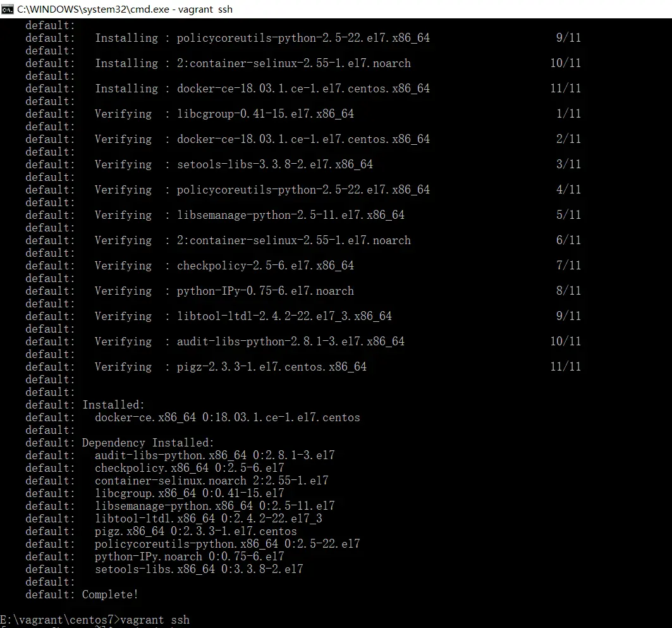Click 'Verifying : audit-libs-python-2.8.1-3.el7.x86_64' text
Screen dimensions: 672x628
(250, 342)
